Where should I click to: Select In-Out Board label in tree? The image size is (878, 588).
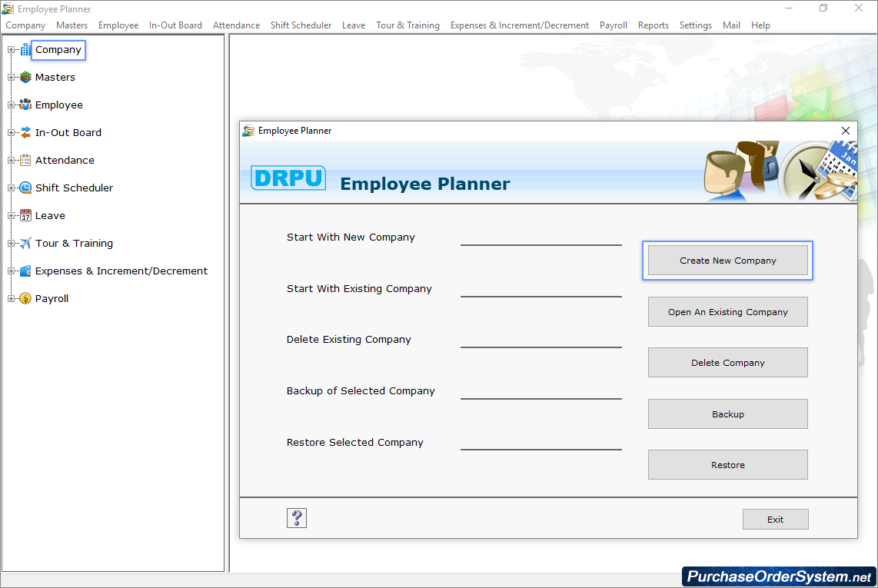pyautogui.click(x=68, y=133)
